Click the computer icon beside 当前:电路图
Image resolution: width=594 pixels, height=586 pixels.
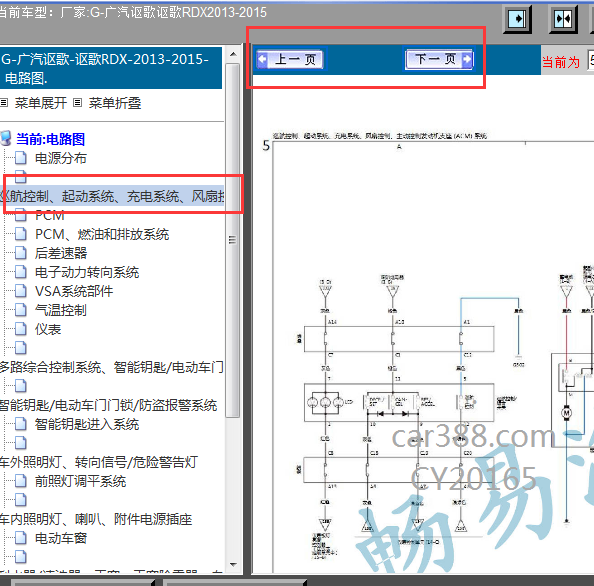point(6,138)
